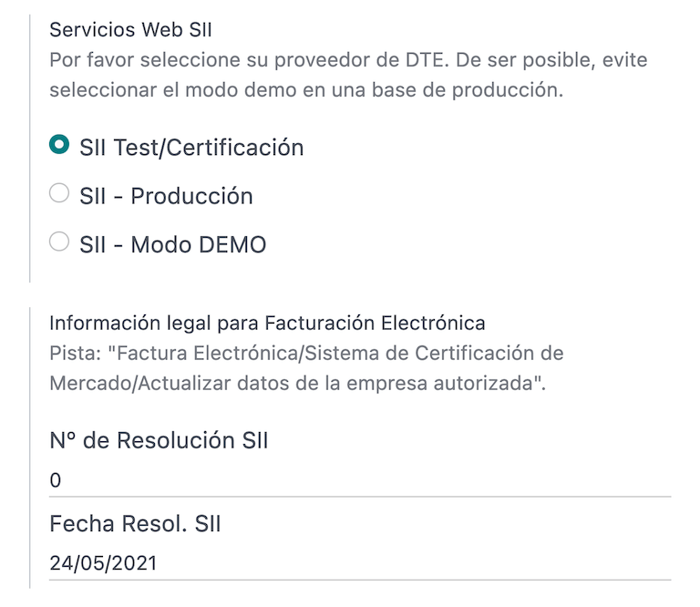Screen dimensions: 700x607
Task: Click the 'N° de Resolución SII' field label
Action: click(160, 441)
